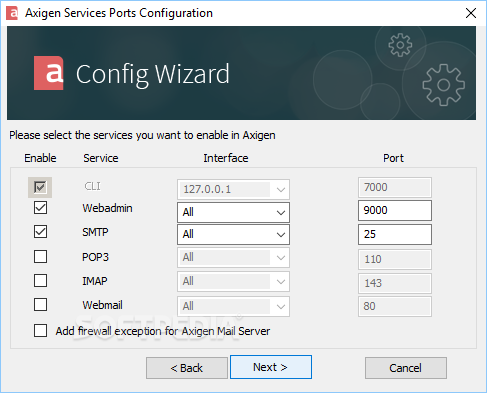Enable the Webmail service checkbox
The width and height of the screenshot is (487, 393).
(40, 305)
